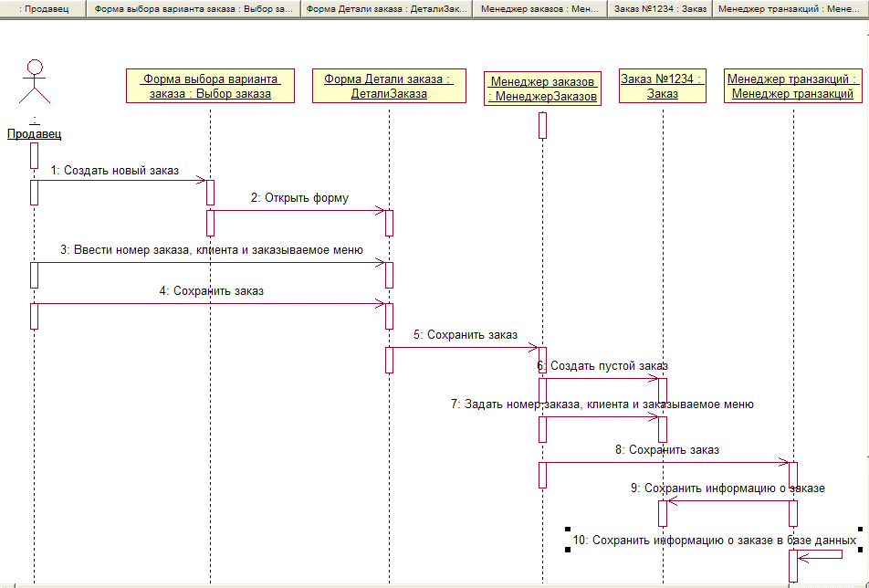Open the 'Менеджер заказов' header column tab

tap(539, 9)
